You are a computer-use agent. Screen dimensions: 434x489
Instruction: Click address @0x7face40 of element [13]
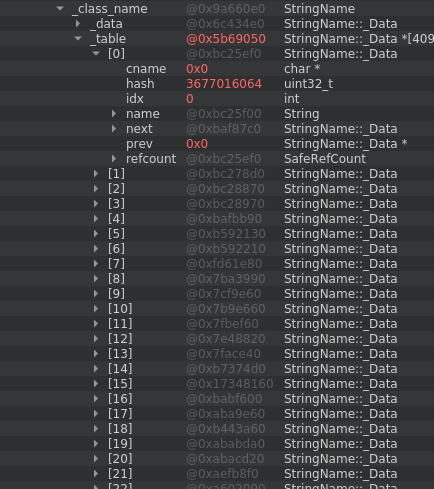223,354
